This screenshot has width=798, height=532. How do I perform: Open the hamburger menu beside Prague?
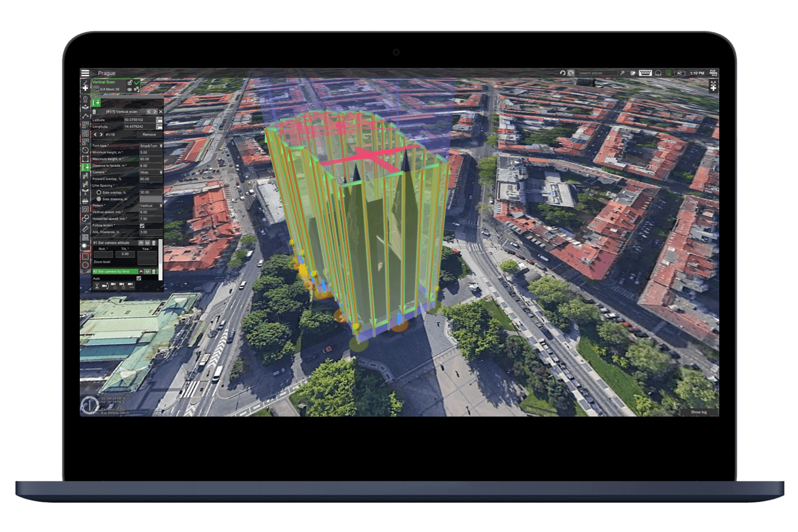85,73
